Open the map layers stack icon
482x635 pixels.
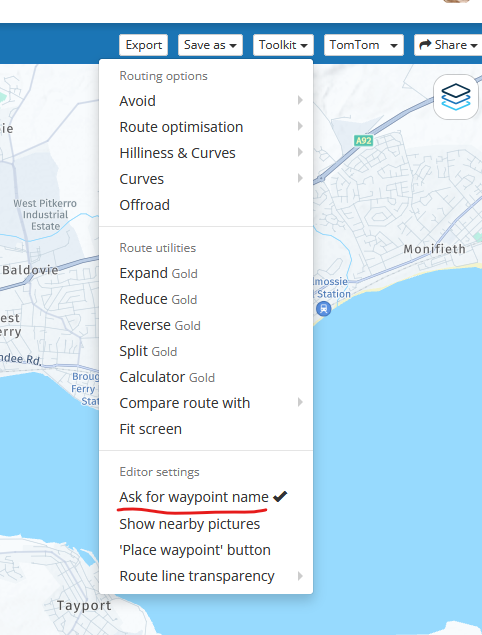456,97
